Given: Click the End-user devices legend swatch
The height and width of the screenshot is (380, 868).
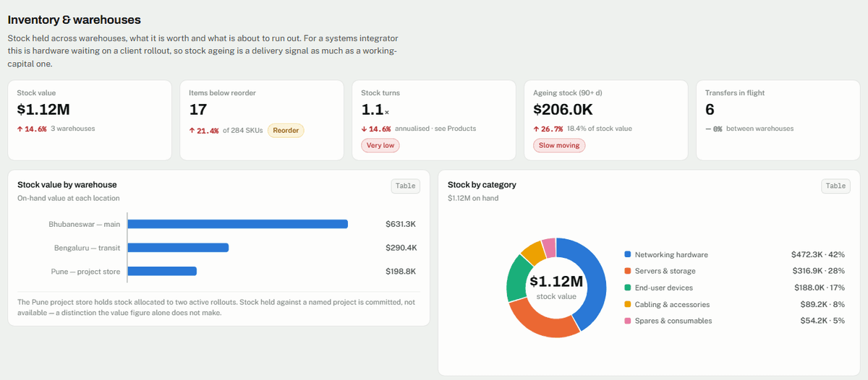Looking at the screenshot, I should (x=628, y=288).
